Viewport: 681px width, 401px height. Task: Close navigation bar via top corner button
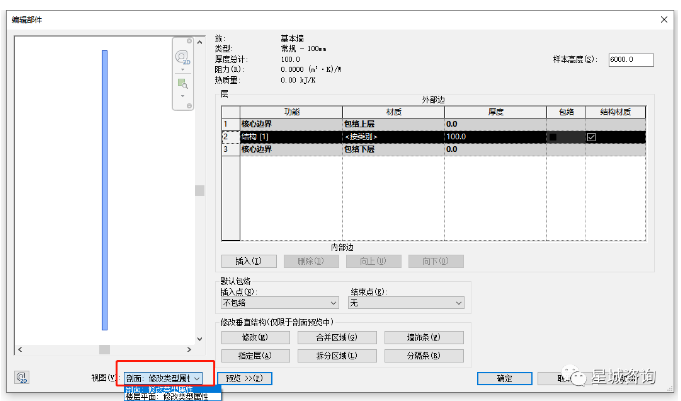click(x=189, y=41)
